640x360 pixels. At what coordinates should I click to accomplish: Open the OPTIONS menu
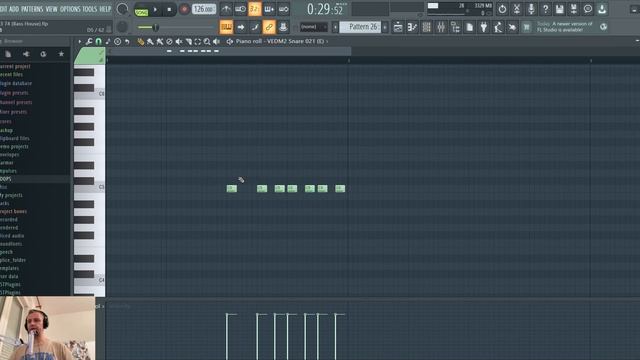(70, 9)
